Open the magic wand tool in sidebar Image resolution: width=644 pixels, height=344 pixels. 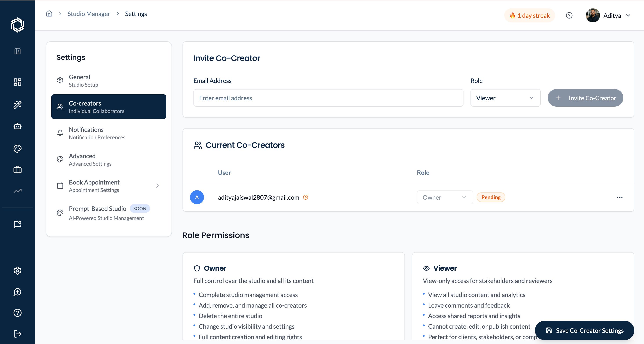click(x=18, y=104)
